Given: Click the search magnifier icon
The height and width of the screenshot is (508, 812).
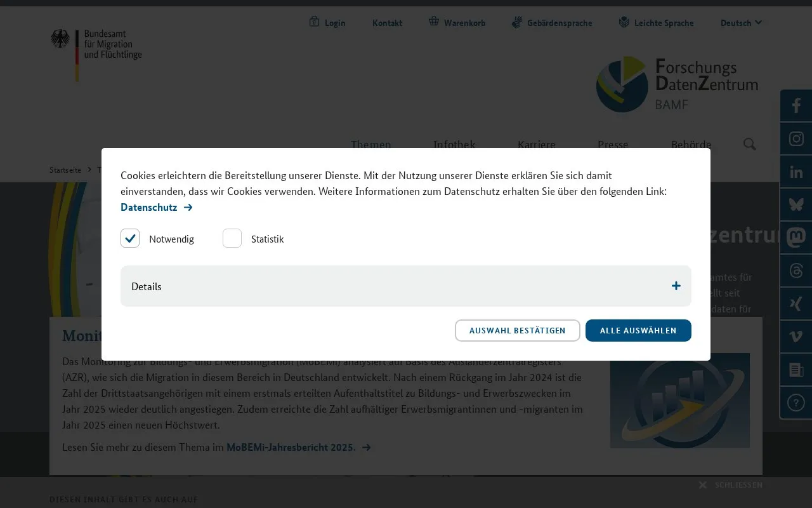Looking at the screenshot, I should [749, 144].
